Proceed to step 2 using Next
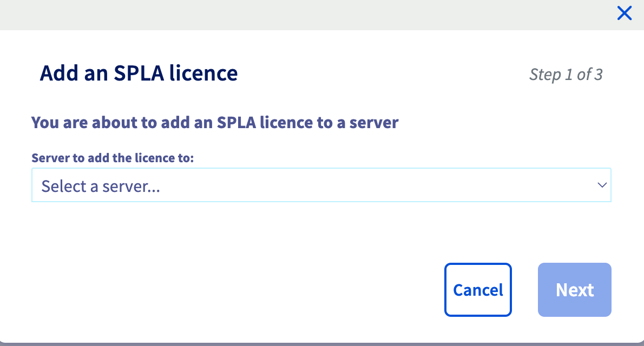The height and width of the screenshot is (346, 644). 574,290
